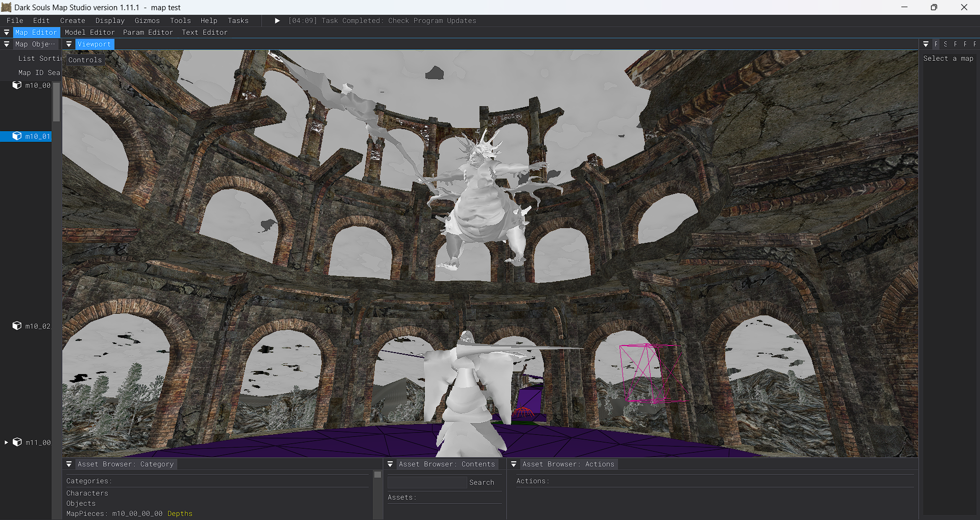Click the List Sorting option
Screen dimensions: 980x520
(39, 59)
